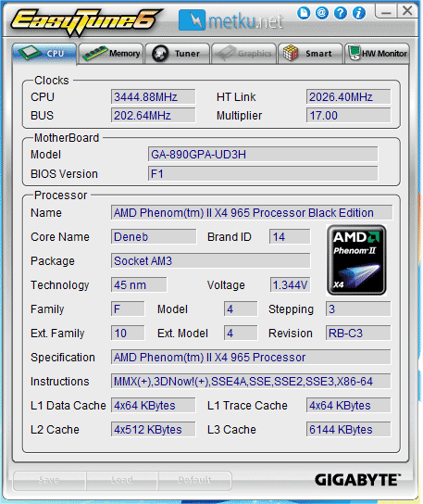This screenshot has width=423, height=504.
Task: Minimize the EasyTune6 window
Action: pos(386,11)
